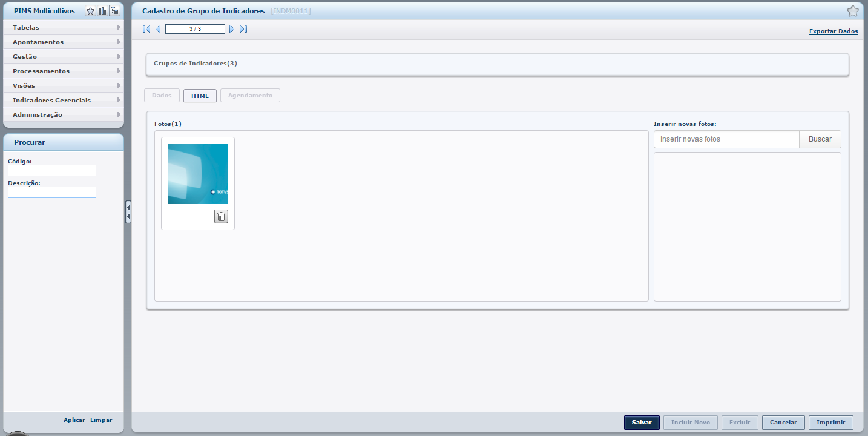The width and height of the screenshot is (868, 436).
Task: Open the Exportar Dados link
Action: (833, 31)
